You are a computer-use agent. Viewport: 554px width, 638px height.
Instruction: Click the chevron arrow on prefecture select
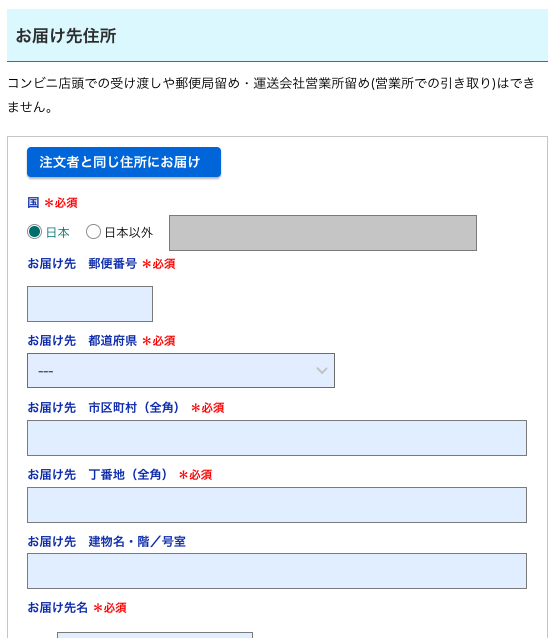322,371
